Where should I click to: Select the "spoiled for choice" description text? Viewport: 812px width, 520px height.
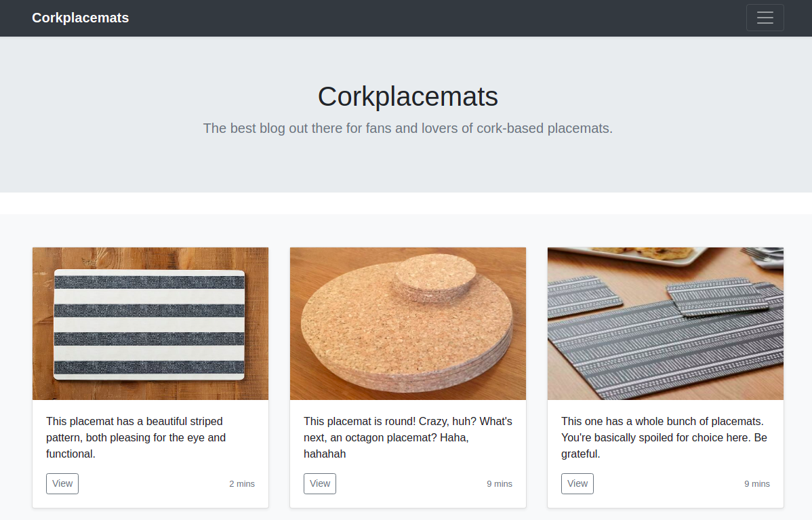[x=664, y=437]
